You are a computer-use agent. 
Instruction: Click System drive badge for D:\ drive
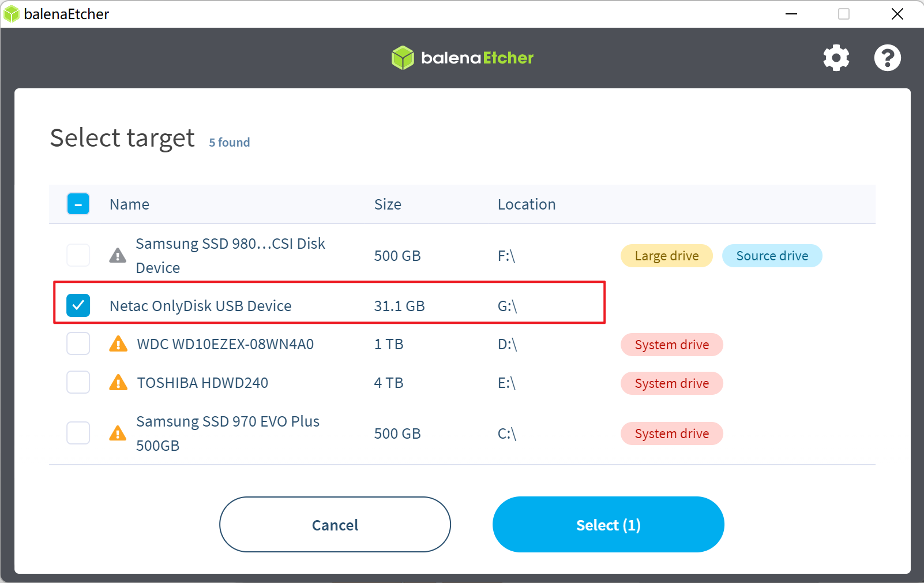671,345
